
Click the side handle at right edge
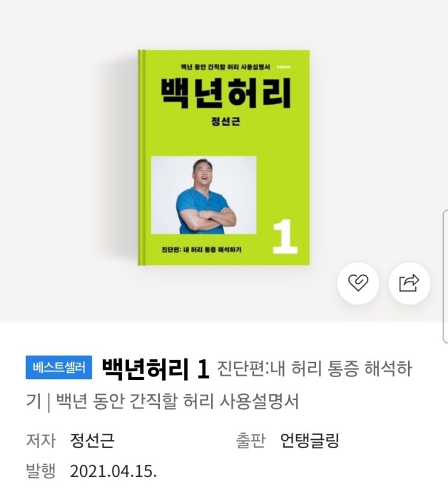(445, 276)
